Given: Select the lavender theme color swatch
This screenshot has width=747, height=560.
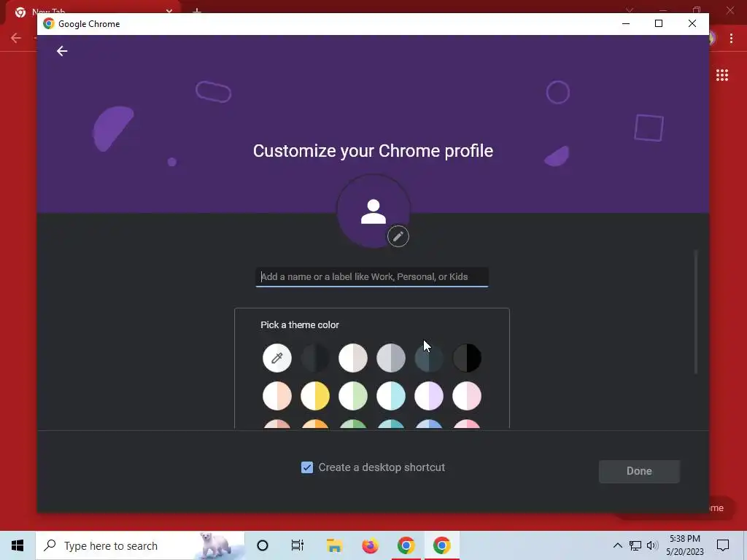Looking at the screenshot, I should [429, 396].
